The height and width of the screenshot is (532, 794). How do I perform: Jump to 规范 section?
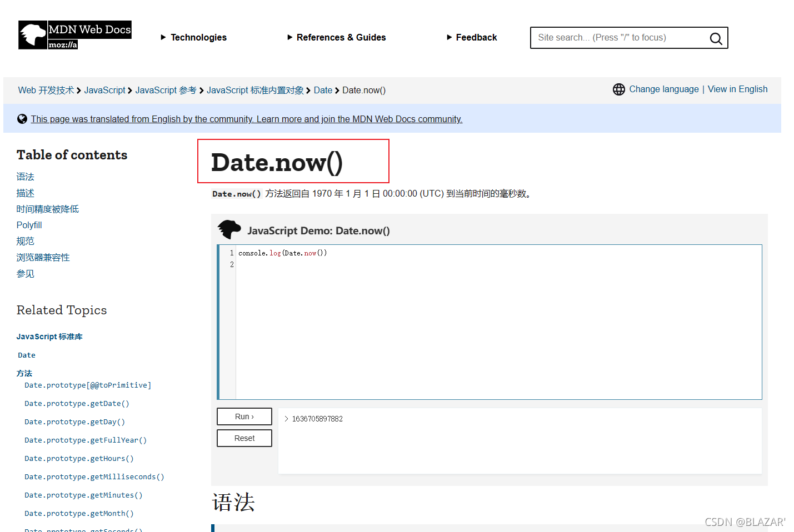(x=26, y=241)
